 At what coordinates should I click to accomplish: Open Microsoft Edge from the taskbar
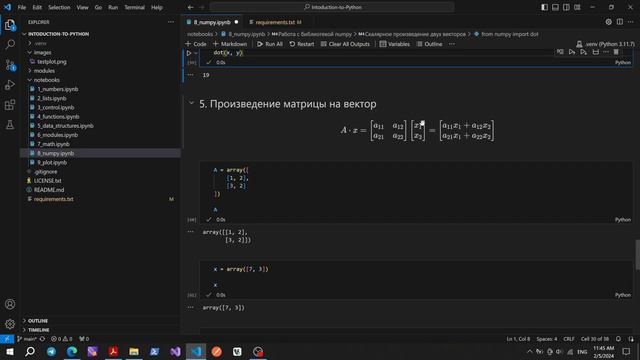pos(72,351)
